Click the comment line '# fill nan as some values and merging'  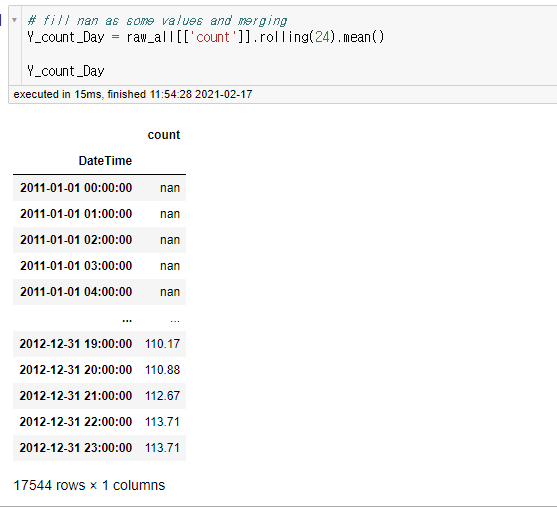point(157,21)
